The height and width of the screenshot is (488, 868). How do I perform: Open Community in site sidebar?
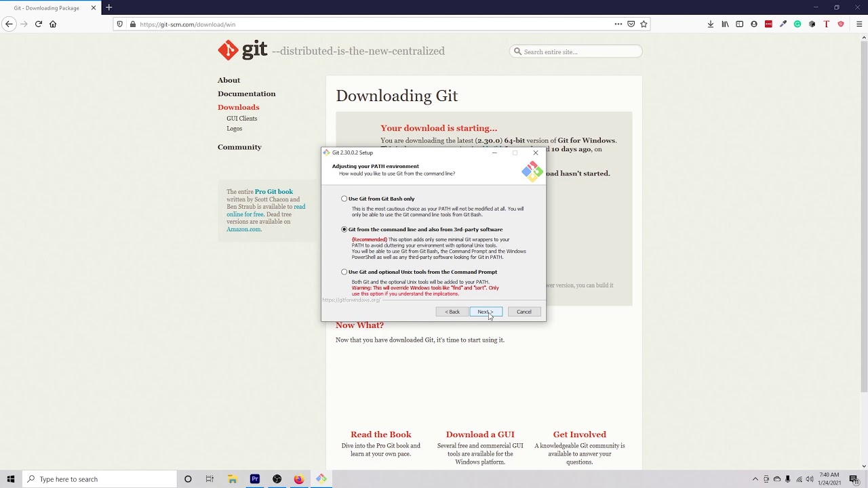click(x=239, y=147)
